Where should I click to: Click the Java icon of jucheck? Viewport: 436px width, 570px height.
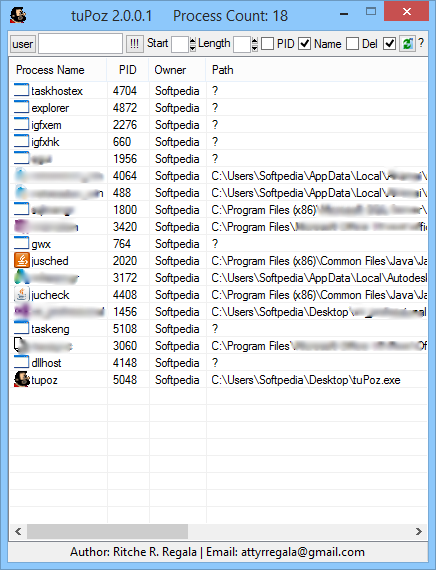pos(21,294)
